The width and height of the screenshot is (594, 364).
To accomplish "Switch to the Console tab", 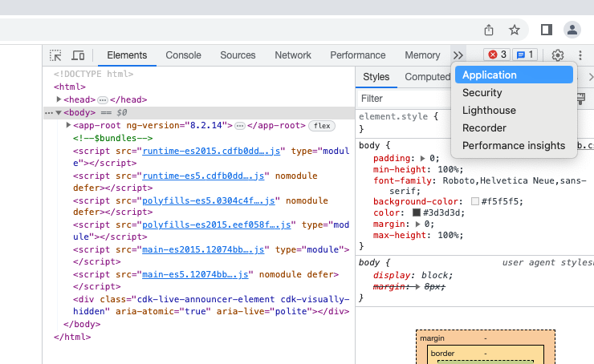I will (183, 55).
